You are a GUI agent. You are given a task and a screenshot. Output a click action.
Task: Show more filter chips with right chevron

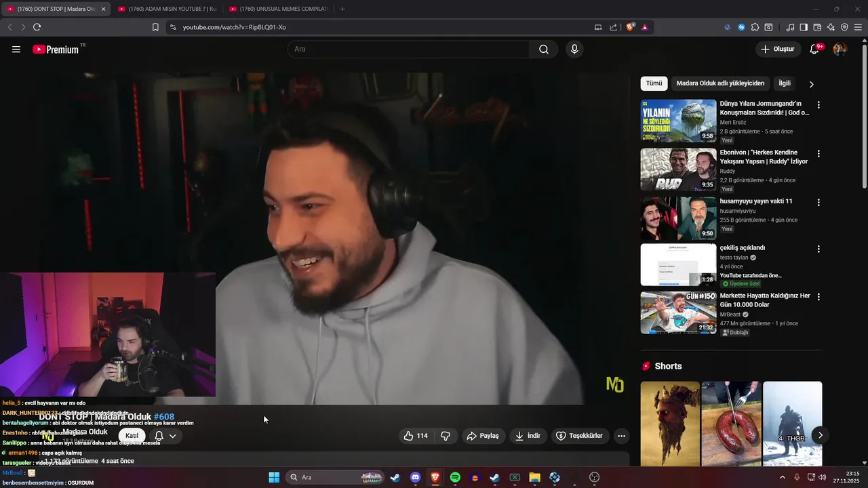[x=811, y=84]
